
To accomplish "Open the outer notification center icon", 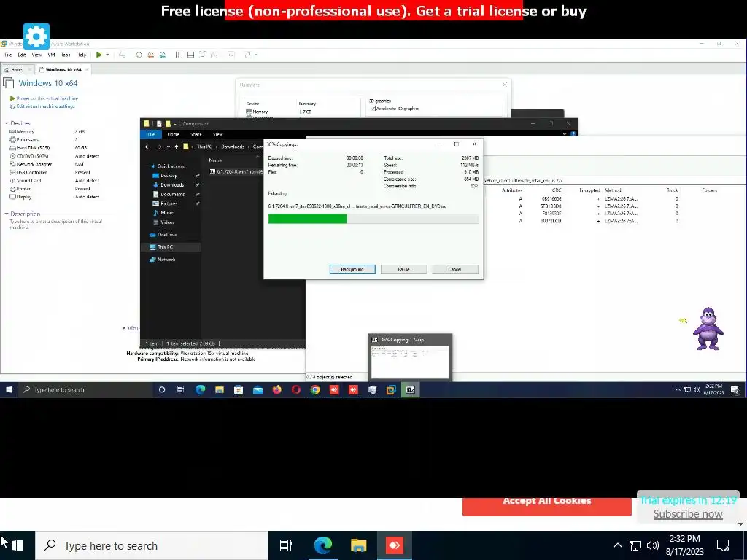I will pyautogui.click(x=723, y=545).
